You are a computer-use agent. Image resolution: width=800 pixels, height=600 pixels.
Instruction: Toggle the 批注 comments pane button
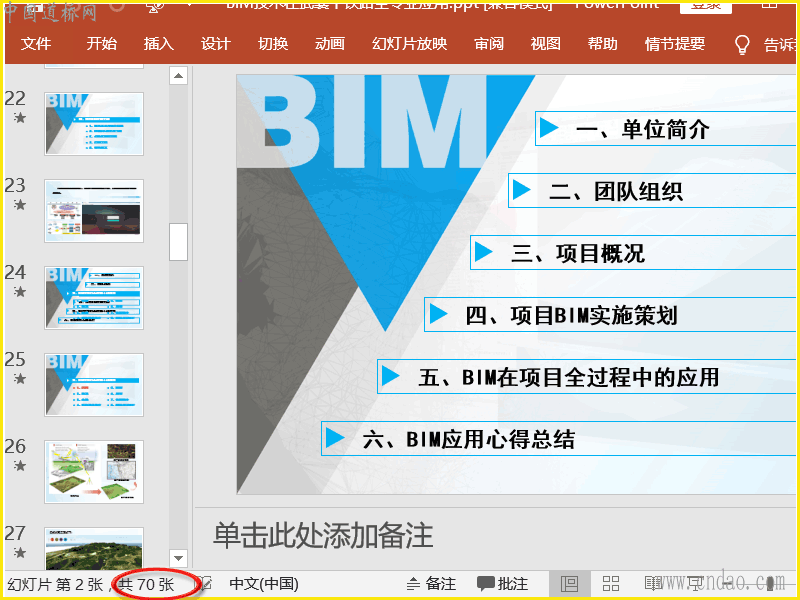(x=503, y=584)
